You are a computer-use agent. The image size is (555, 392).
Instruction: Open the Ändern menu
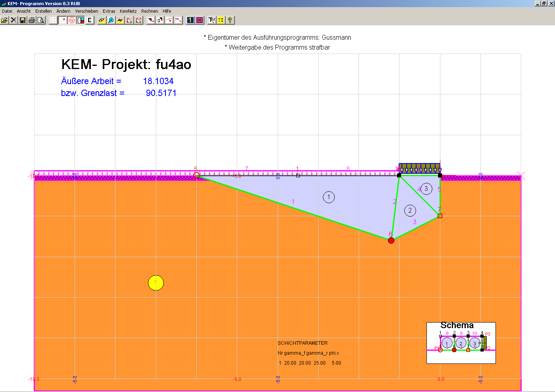(x=63, y=11)
